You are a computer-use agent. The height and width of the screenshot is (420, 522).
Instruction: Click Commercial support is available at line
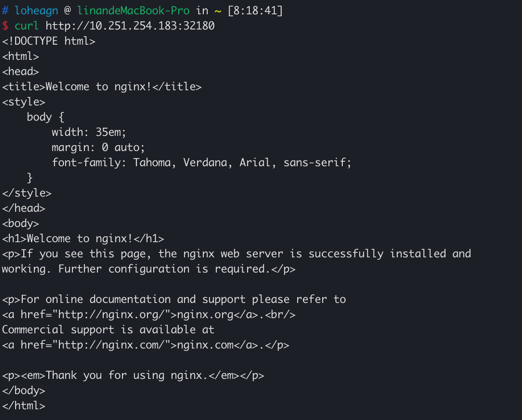[x=108, y=330]
